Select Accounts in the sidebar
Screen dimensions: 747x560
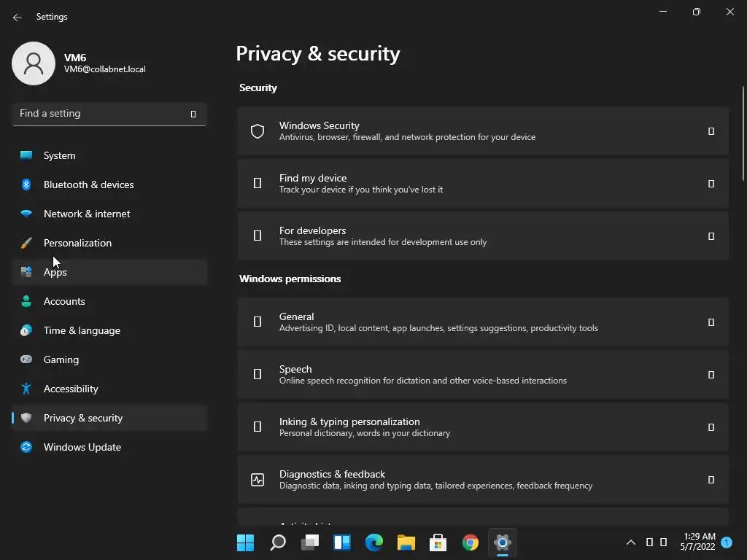[109, 301]
